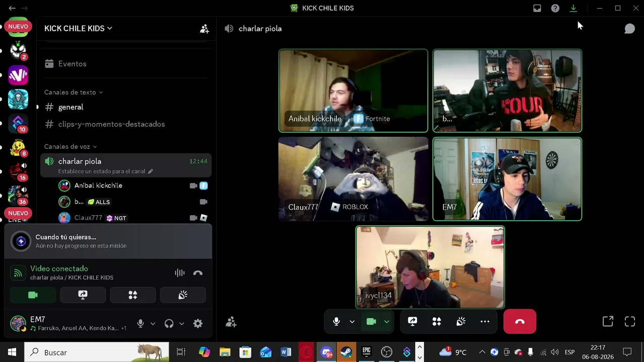644x362 pixels.
Task: Launch activities from the bottom call bar
Action: tap(437, 322)
